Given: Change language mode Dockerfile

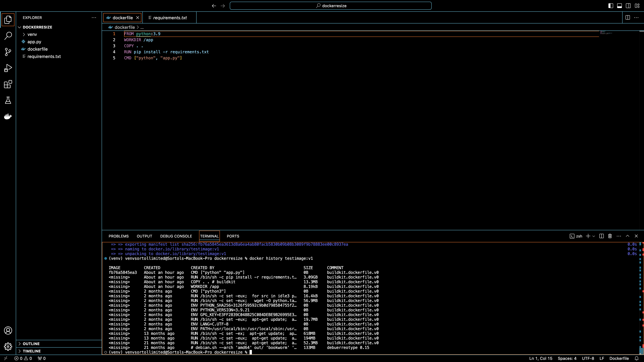Looking at the screenshot, I should [619, 358].
